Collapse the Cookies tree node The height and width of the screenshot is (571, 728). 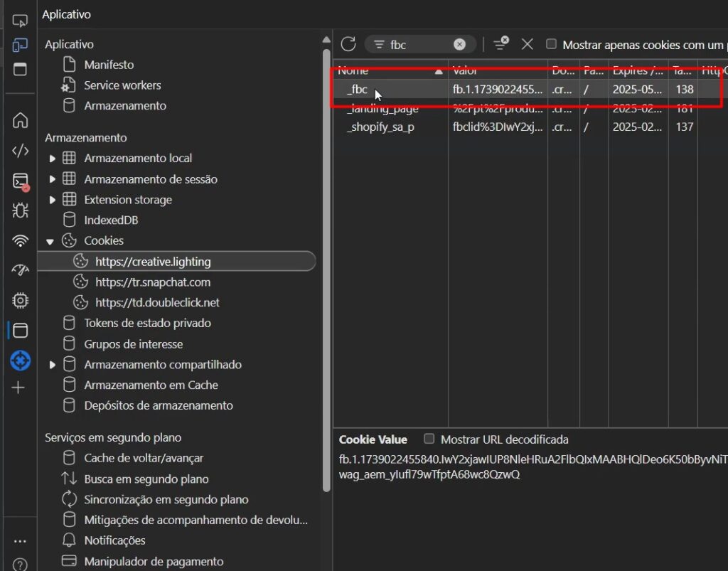point(50,241)
